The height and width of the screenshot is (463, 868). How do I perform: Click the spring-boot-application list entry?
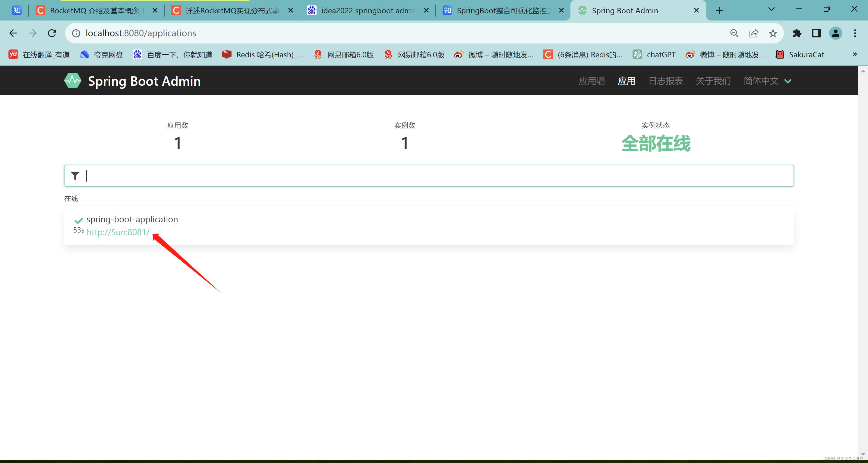click(132, 219)
